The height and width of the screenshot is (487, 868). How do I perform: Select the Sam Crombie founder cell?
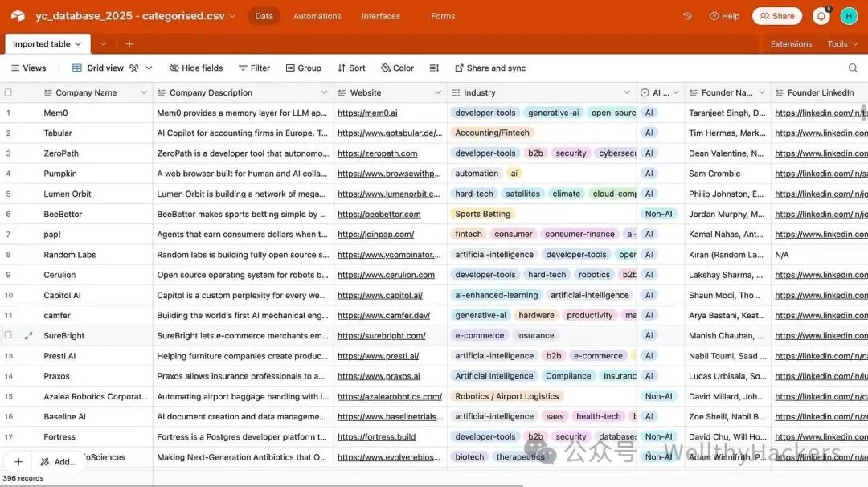pos(727,174)
